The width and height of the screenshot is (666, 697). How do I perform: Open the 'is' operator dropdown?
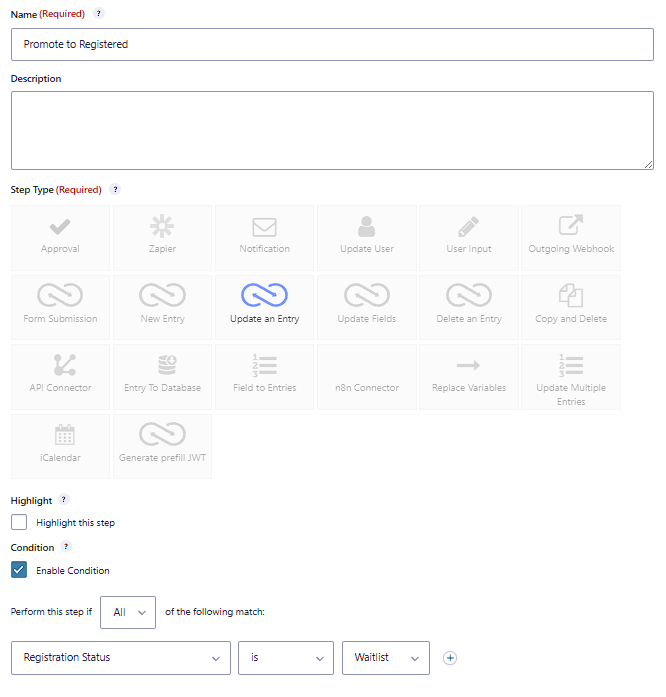click(286, 658)
